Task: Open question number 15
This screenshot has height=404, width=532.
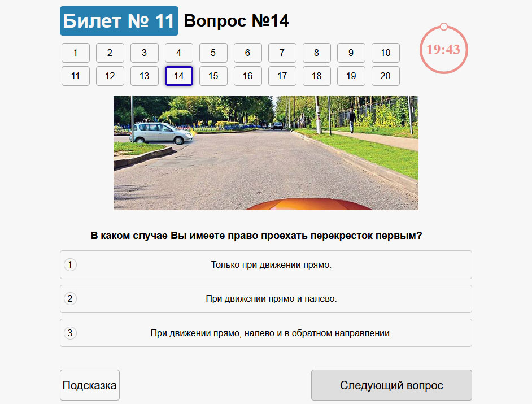Action: 213,76
